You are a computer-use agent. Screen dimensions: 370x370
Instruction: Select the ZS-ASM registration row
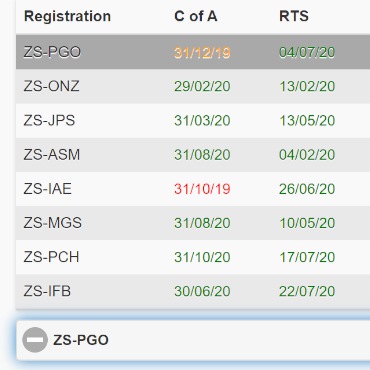(193, 155)
